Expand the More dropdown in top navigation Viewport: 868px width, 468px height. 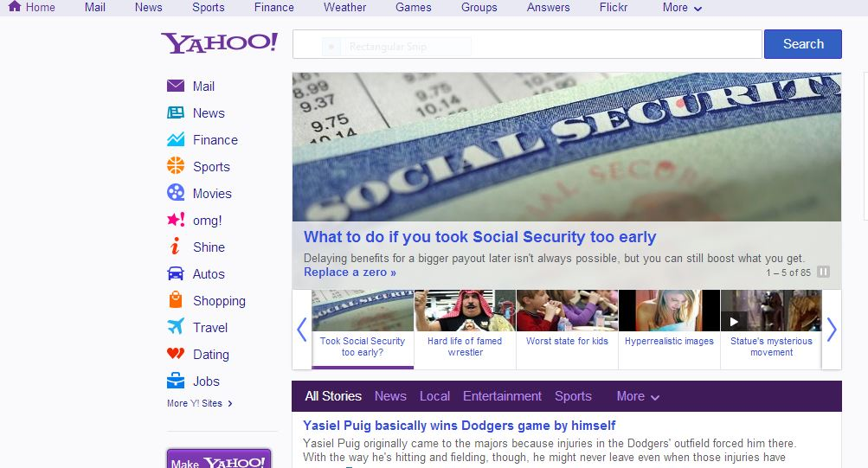682,8
